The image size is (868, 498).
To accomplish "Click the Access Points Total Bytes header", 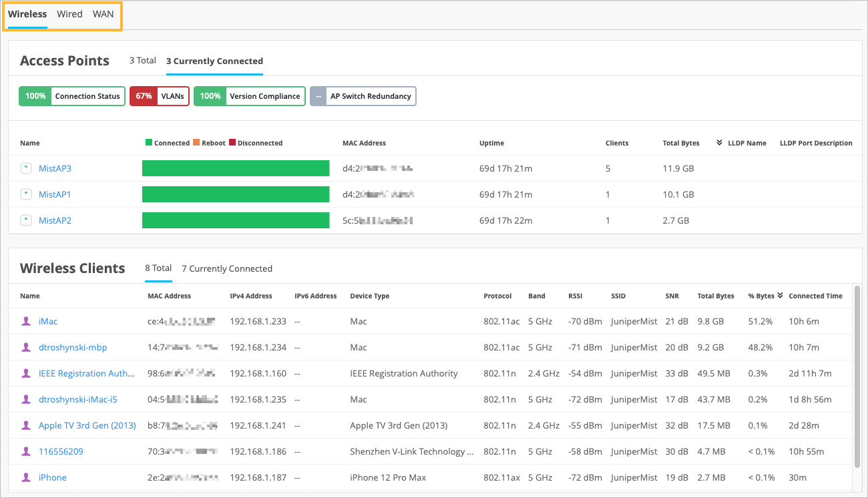I will tap(681, 143).
